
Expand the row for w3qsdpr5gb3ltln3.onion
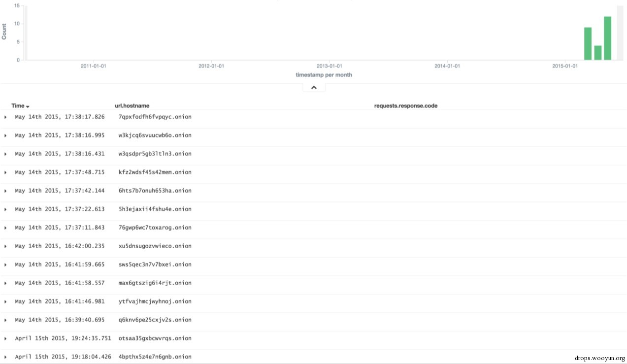pos(5,154)
